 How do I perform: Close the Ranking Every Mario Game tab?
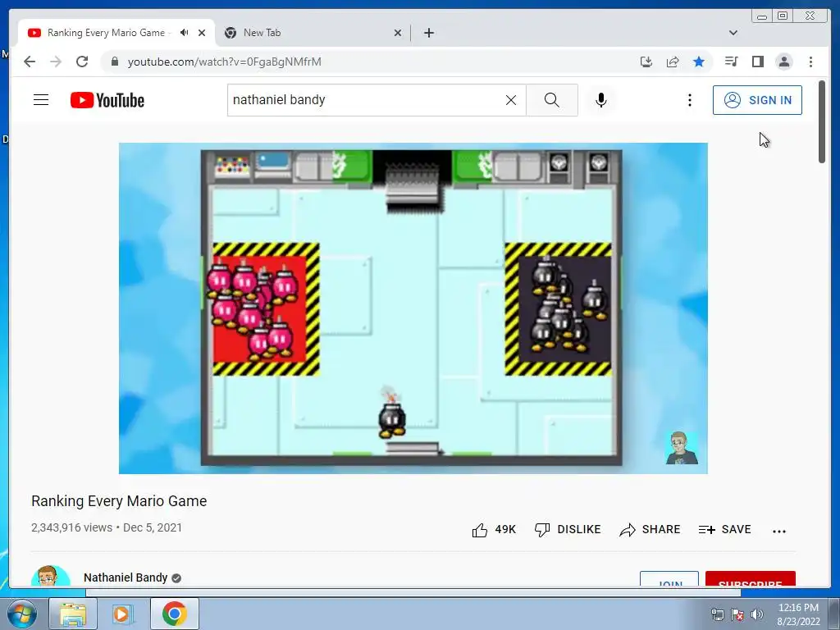(x=202, y=33)
